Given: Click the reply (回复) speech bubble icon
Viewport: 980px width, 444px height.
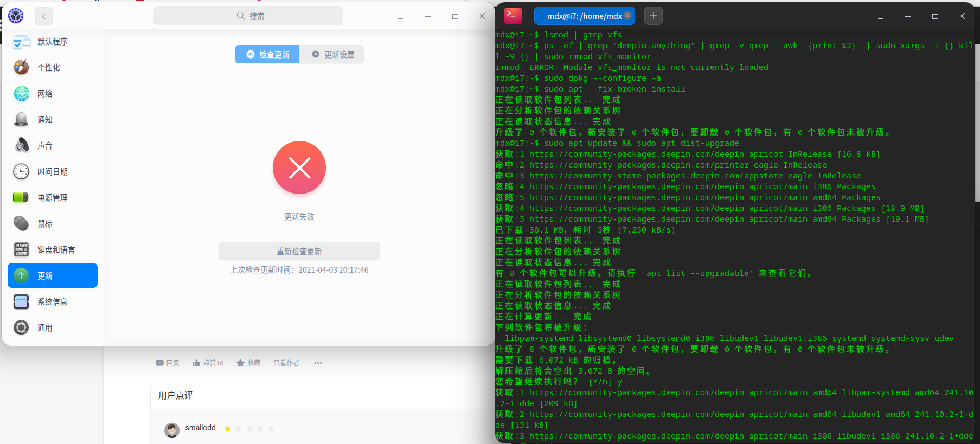Looking at the screenshot, I should click(159, 363).
